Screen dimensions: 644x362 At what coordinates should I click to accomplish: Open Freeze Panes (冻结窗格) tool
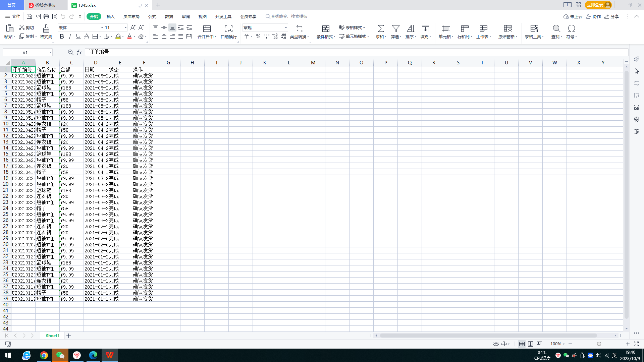[507, 29]
